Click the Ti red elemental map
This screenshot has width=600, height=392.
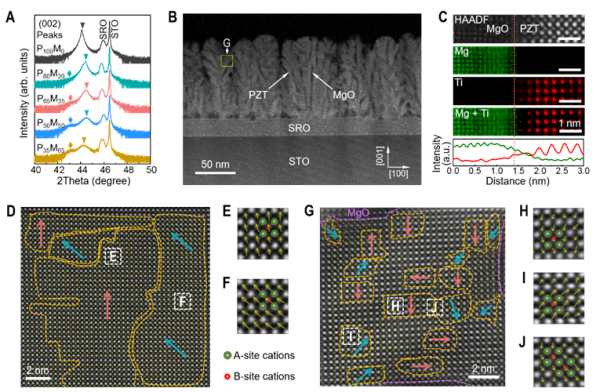pyautogui.click(x=519, y=91)
